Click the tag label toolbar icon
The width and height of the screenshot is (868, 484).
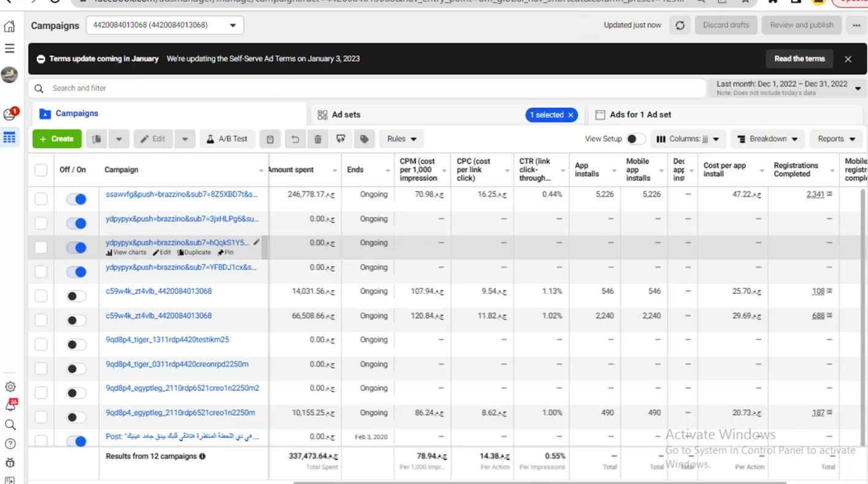[x=364, y=139]
